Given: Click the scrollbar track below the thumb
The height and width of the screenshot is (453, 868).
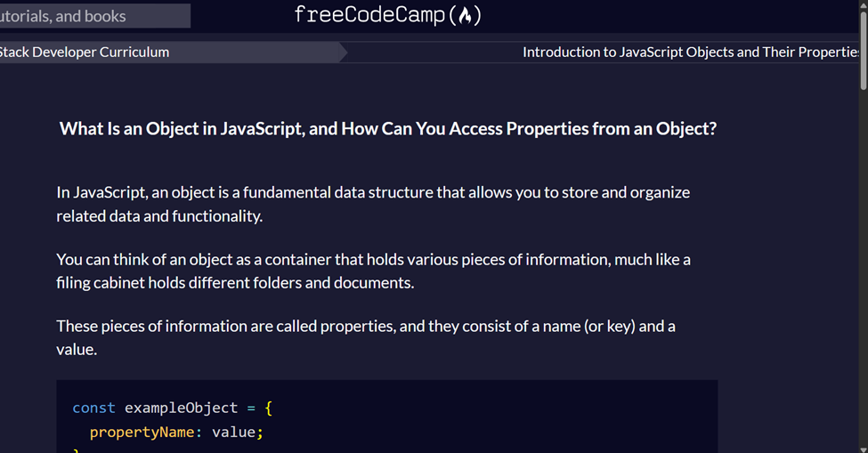Looking at the screenshot, I should click(863, 267).
